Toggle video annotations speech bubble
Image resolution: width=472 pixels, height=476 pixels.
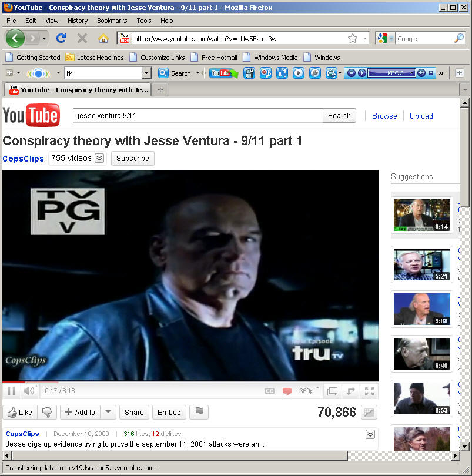287,391
